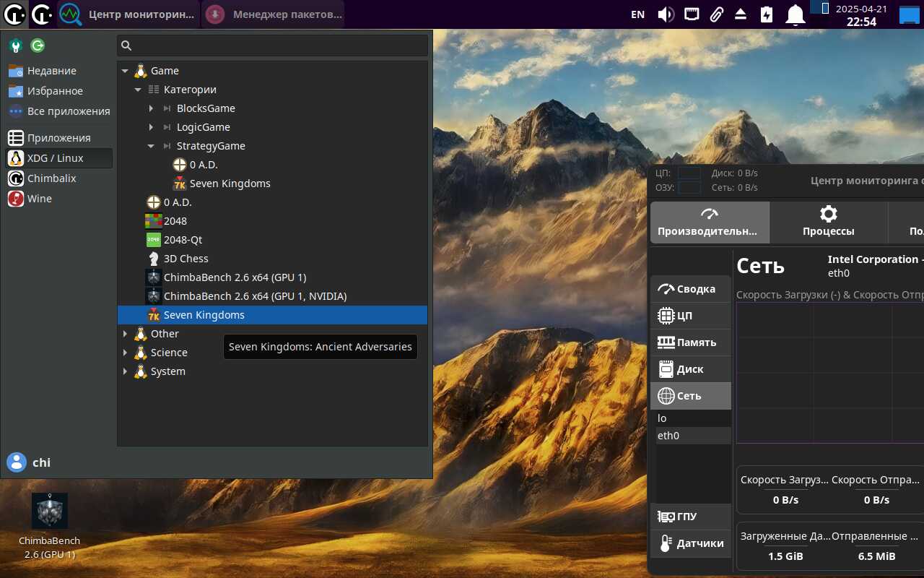924x578 pixels.
Task: Open the volume speaker icon in the tray
Action: (666, 14)
